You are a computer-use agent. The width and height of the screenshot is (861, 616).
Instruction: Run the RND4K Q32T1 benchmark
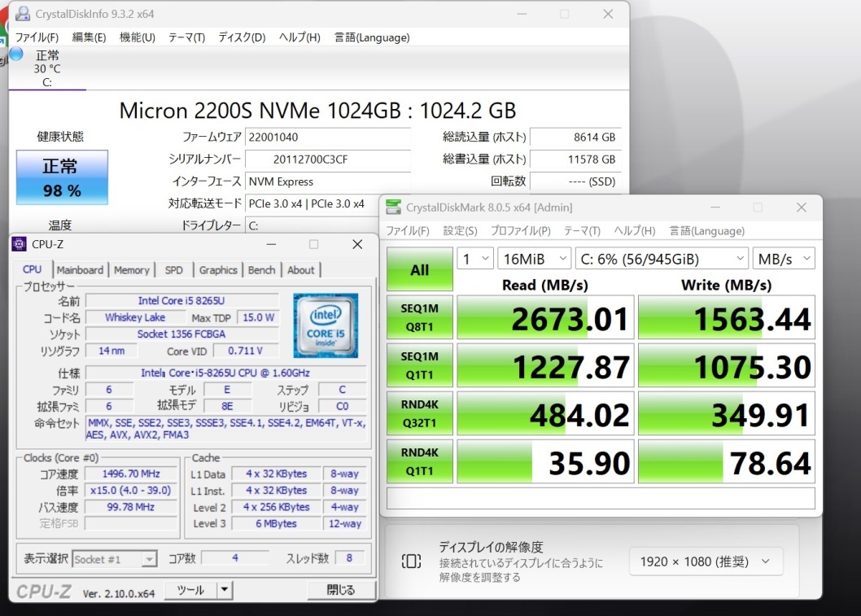tap(420, 413)
